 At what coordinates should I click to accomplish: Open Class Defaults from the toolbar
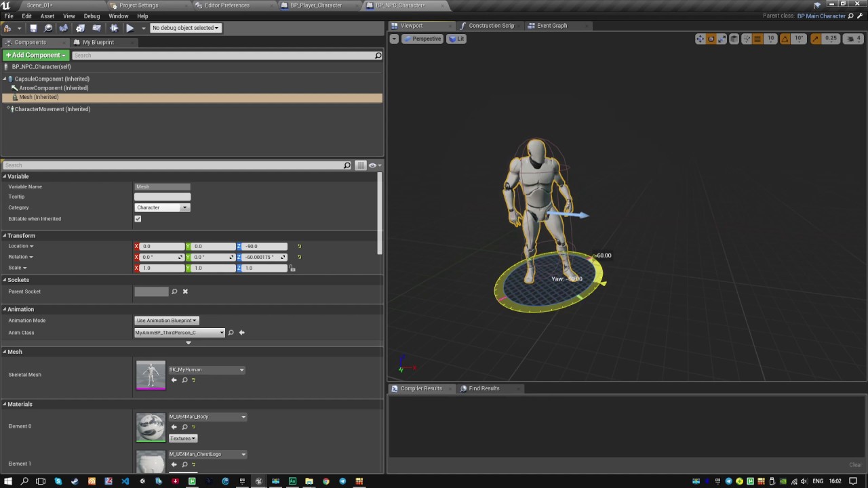[x=97, y=28]
